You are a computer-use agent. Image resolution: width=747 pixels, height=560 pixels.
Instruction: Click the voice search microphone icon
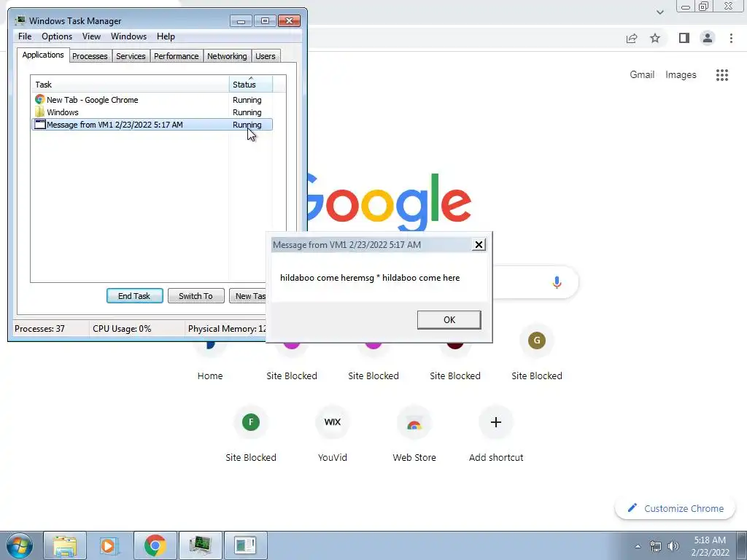click(x=557, y=282)
